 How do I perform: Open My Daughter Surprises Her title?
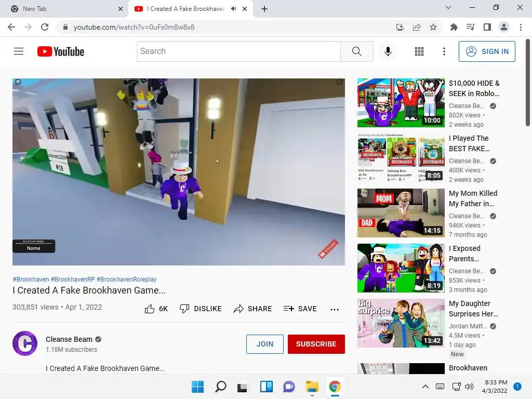pyautogui.click(x=473, y=309)
